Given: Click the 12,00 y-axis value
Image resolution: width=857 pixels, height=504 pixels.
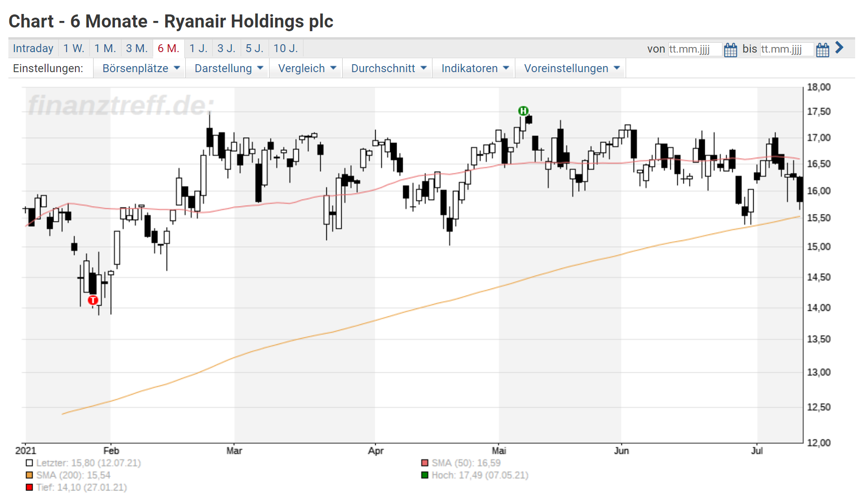Looking at the screenshot, I should 819,443.
